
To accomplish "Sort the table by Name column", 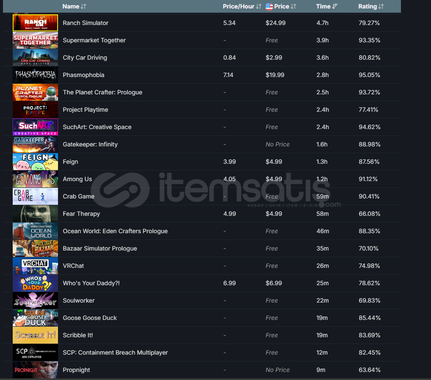I will pos(74,6).
